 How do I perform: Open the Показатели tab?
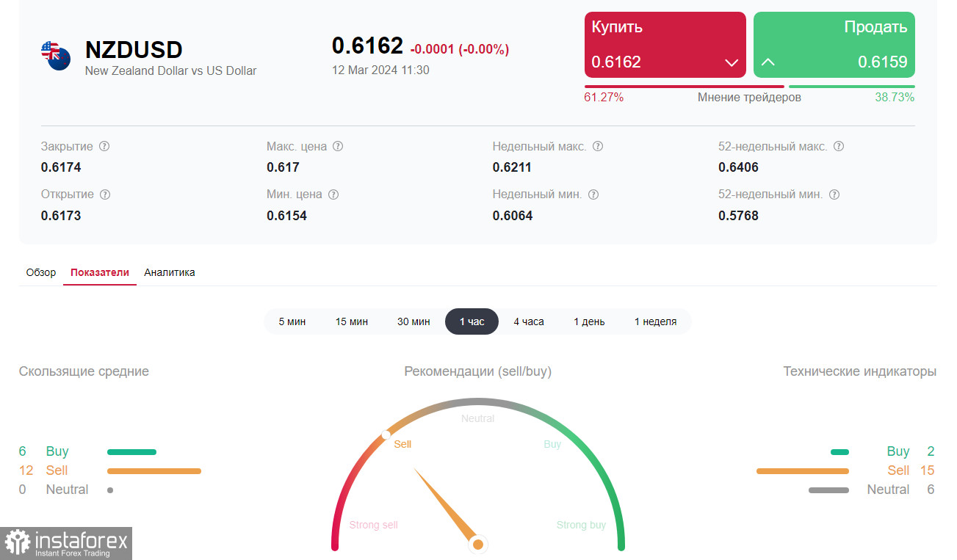100,272
